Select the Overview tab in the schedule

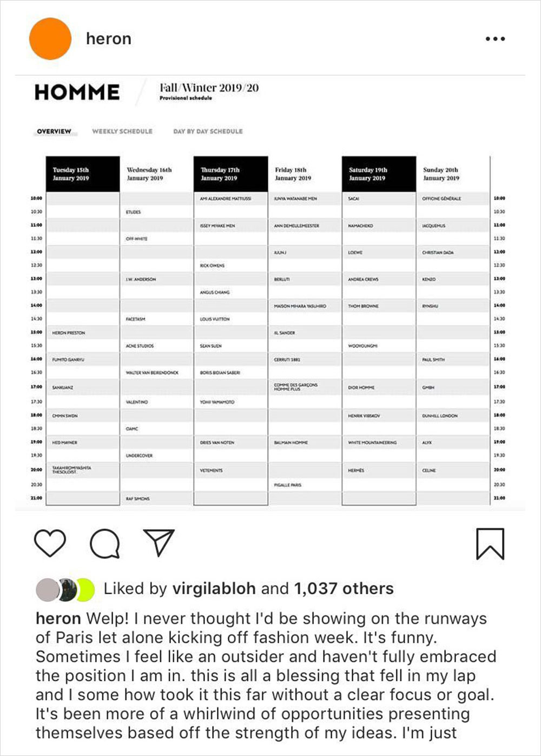click(54, 132)
